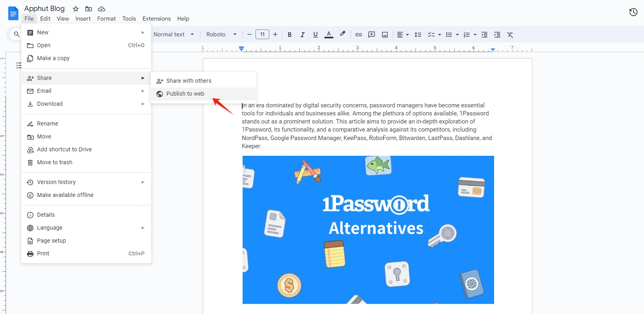Toggle underline formatting
Image resolution: width=644 pixels, height=314 pixels.
tap(315, 35)
